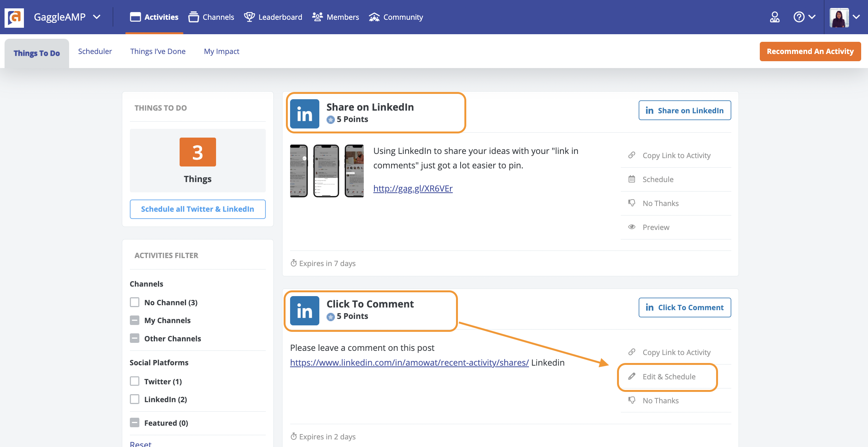Open first phone screenshot thumbnail
Viewport: 868px width, 447px height.
point(299,171)
